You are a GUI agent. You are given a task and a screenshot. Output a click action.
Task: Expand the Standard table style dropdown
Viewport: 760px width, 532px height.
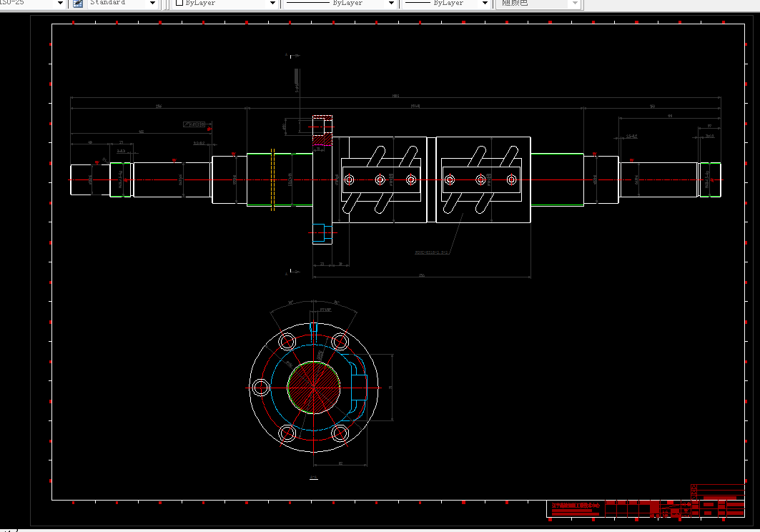pyautogui.click(x=152, y=4)
